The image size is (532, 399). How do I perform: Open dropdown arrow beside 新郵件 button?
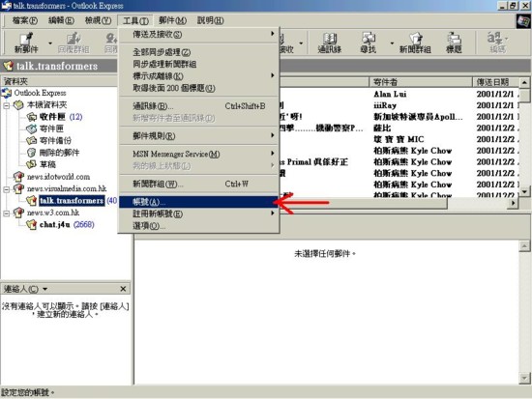click(50, 43)
